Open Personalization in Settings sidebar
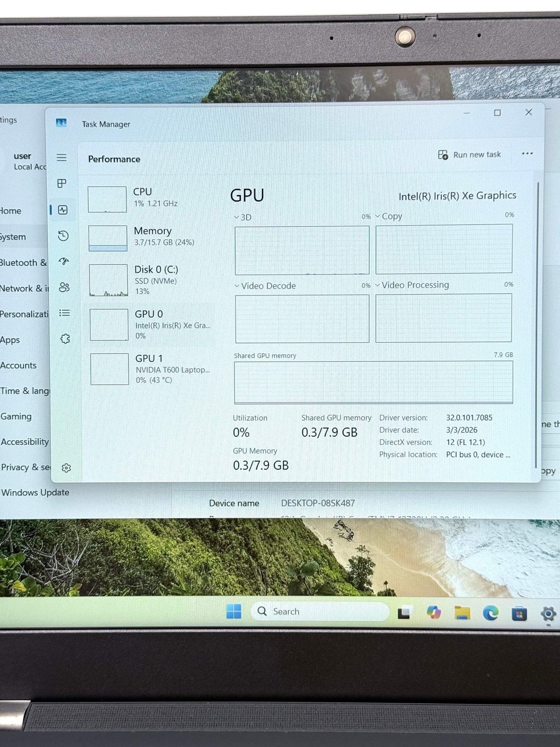Image resolution: width=560 pixels, height=747 pixels. point(24,314)
